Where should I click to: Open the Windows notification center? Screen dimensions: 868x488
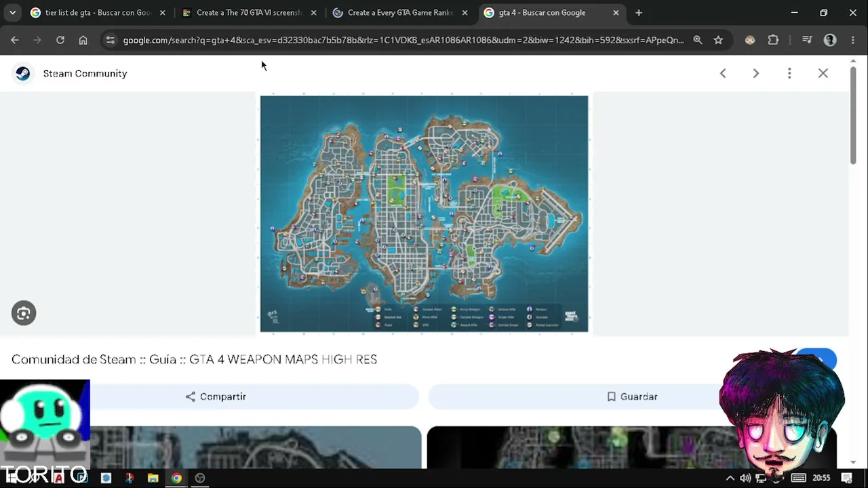[x=847, y=478]
